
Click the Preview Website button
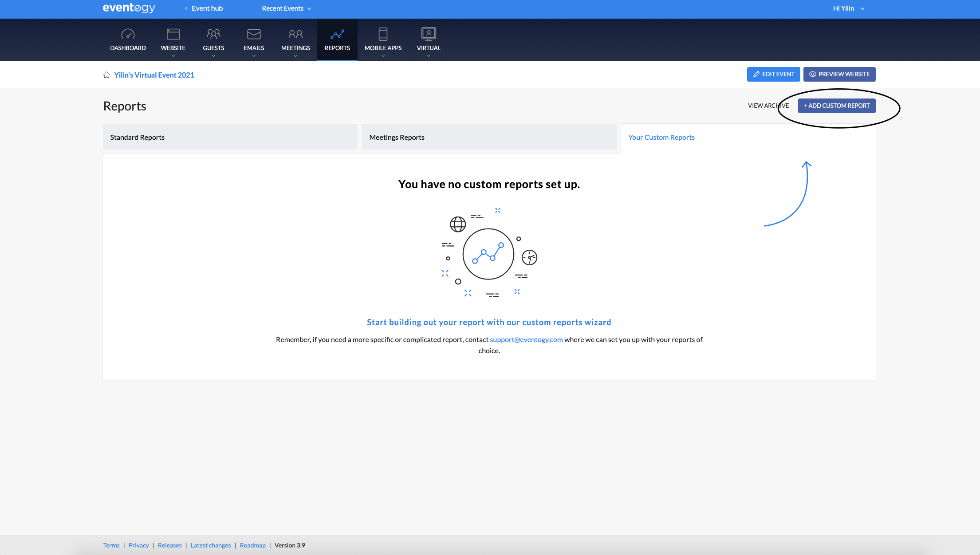[x=839, y=74]
